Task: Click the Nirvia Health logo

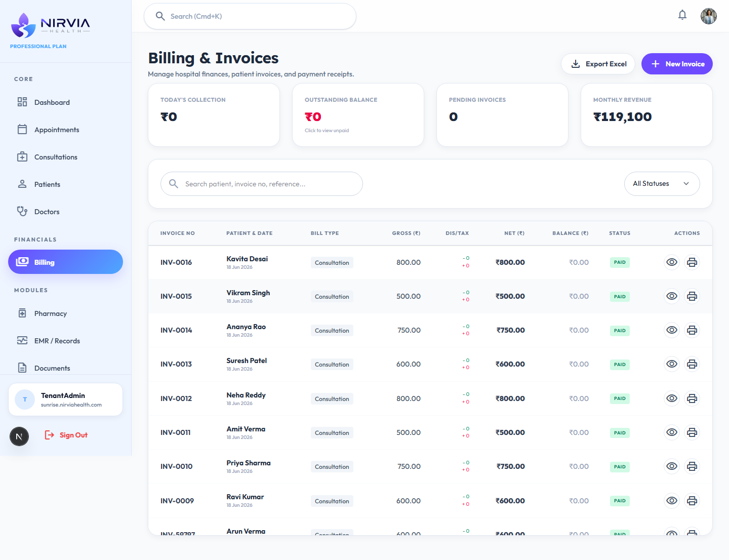Action: [51, 25]
